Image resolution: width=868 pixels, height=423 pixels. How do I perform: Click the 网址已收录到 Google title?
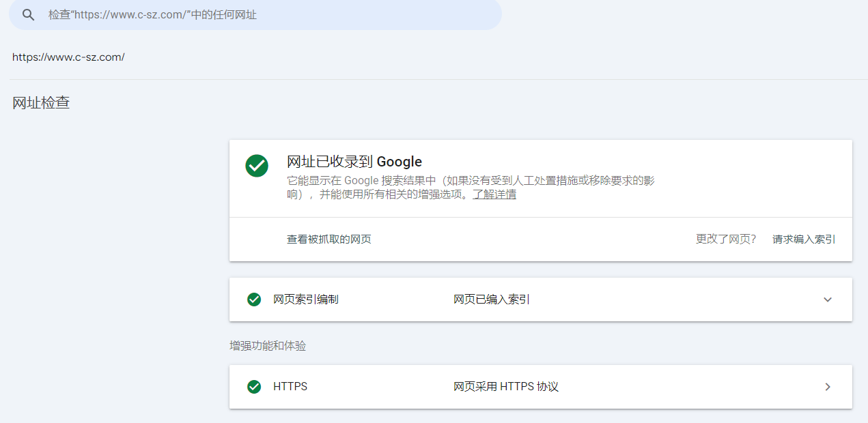point(354,162)
